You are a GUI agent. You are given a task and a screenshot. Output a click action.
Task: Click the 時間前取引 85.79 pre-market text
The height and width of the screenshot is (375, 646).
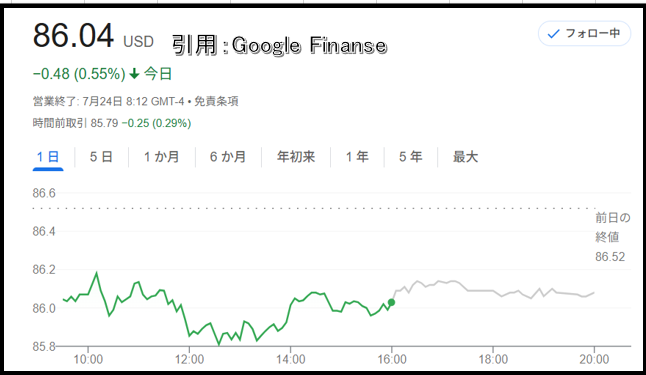(75, 123)
